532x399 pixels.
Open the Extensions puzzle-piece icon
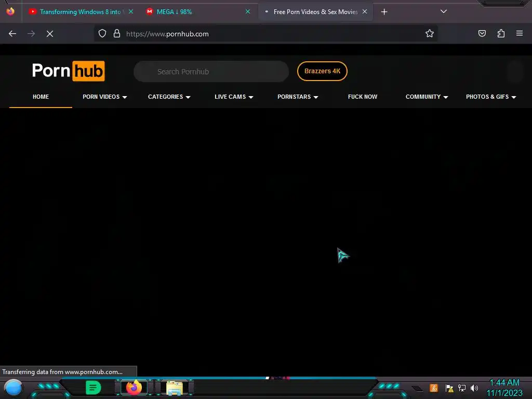coord(501,33)
